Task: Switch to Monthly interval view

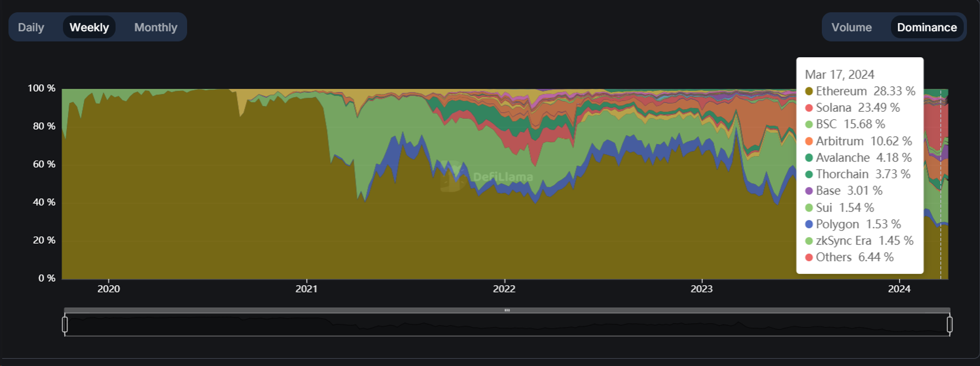Action: click(155, 27)
